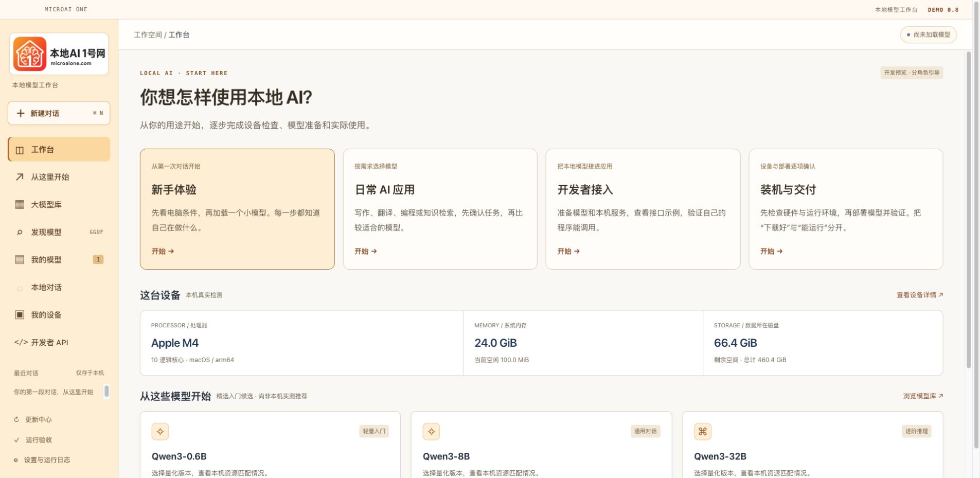The image size is (980, 478).
Task: Click the count badge 1 beside 我的模型
Action: [98, 259]
